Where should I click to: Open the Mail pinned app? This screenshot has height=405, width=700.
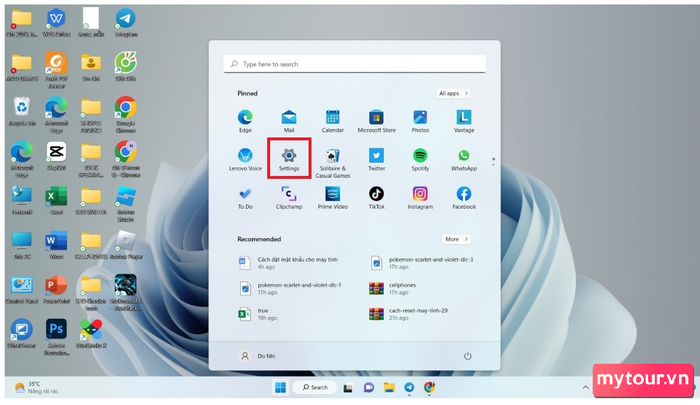(x=289, y=121)
